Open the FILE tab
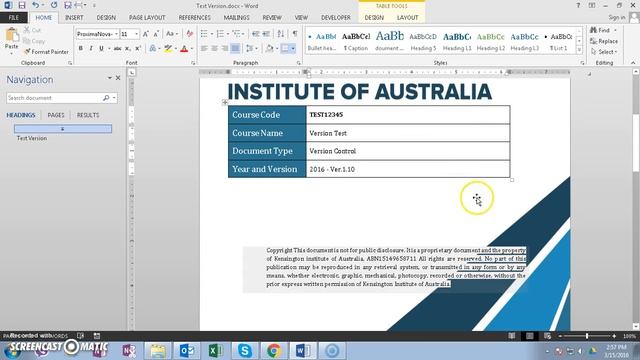 click(14, 18)
